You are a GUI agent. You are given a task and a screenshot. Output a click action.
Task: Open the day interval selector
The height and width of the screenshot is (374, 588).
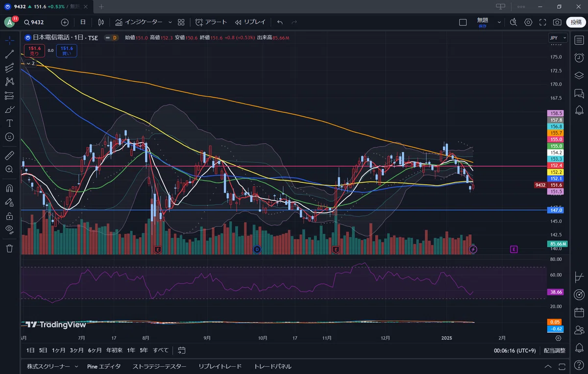click(x=83, y=22)
